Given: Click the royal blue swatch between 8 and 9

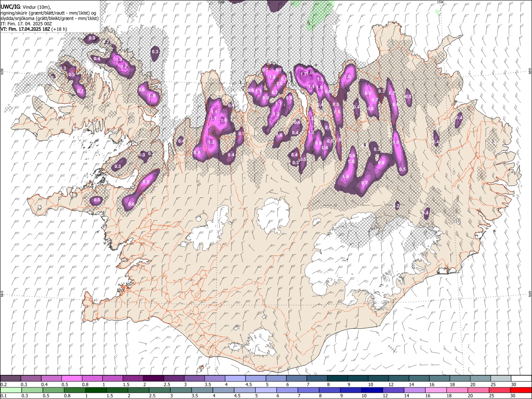Looking at the screenshot, I should pos(329,390).
